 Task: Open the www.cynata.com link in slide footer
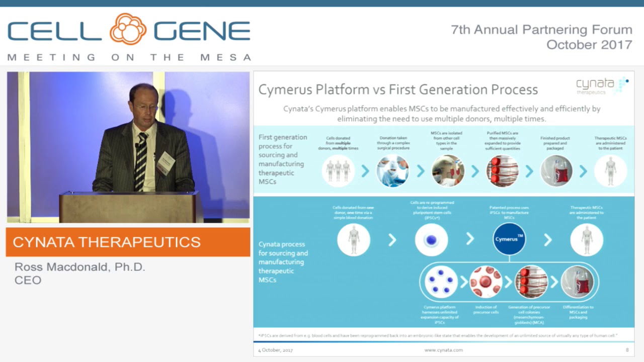(x=443, y=350)
